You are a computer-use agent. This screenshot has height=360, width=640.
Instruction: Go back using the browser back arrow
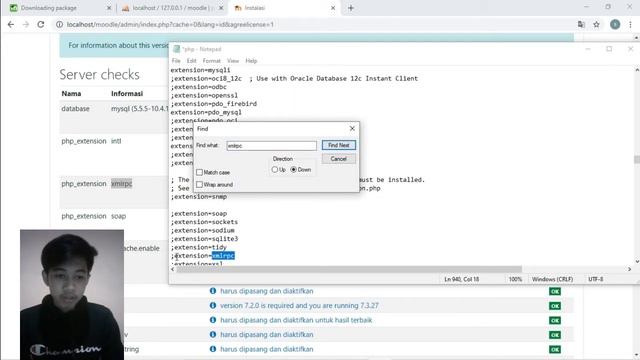[x=11, y=24]
